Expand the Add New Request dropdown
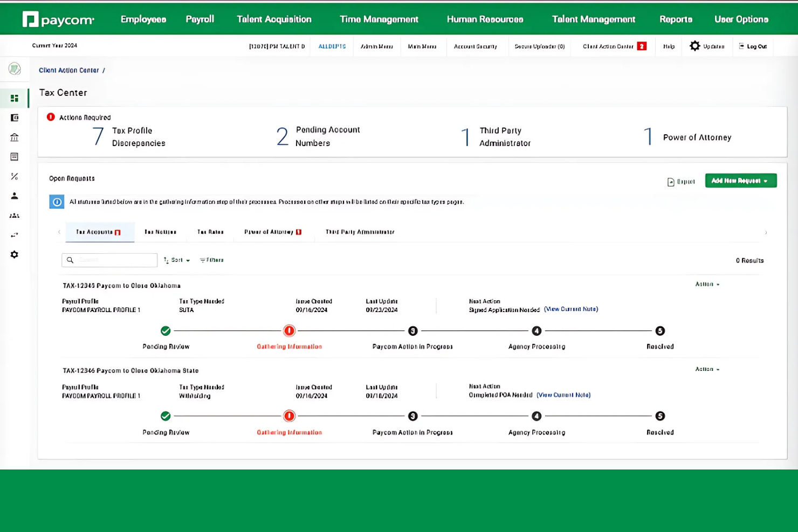Screen dimensions: 798x532 [x=740, y=181]
